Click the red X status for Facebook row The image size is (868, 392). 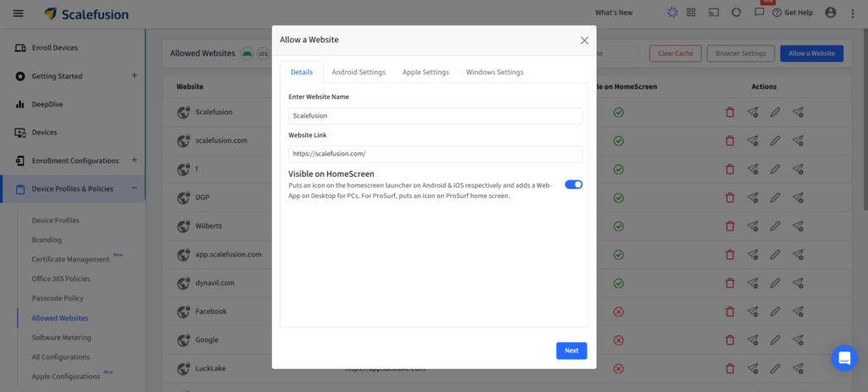619,312
